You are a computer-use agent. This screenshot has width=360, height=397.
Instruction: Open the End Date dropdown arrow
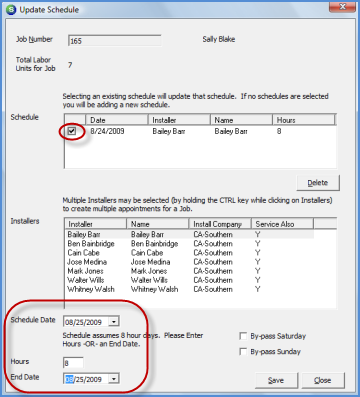click(x=114, y=379)
